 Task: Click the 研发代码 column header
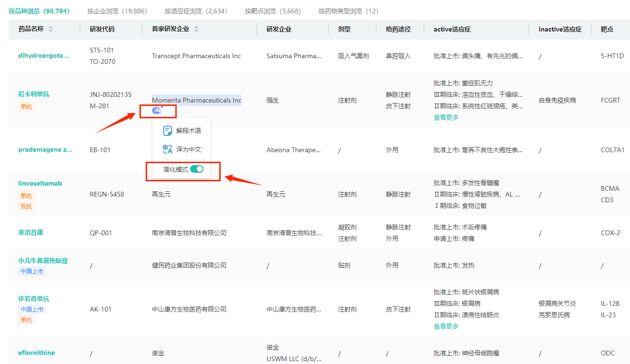pyautogui.click(x=102, y=29)
